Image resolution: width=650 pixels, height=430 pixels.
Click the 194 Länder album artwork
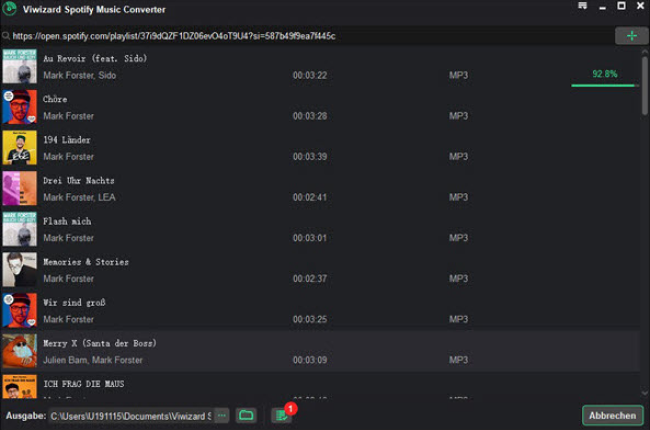[x=20, y=148]
